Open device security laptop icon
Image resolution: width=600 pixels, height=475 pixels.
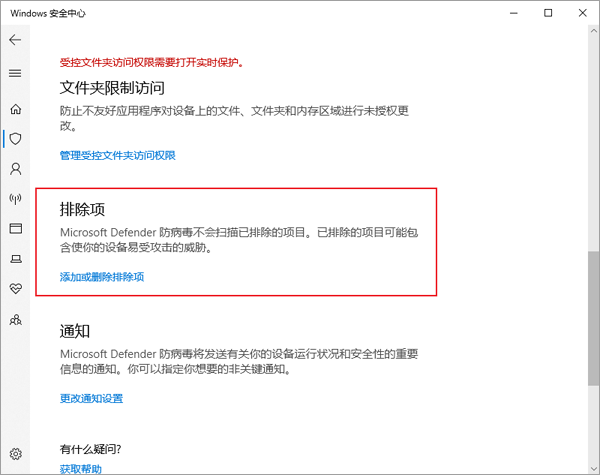(15, 259)
